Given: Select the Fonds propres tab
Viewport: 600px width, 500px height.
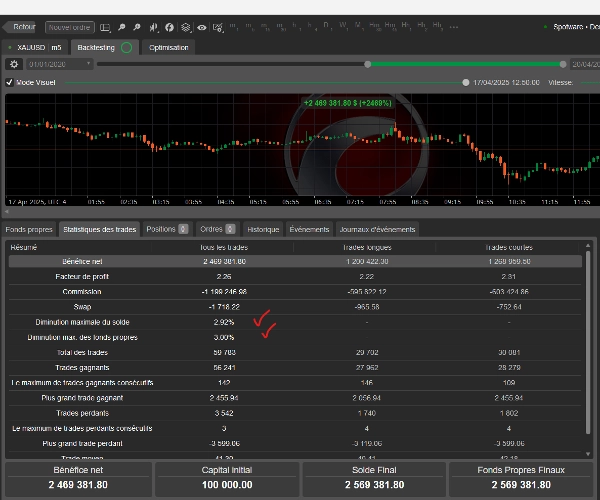Looking at the screenshot, I should [x=29, y=229].
